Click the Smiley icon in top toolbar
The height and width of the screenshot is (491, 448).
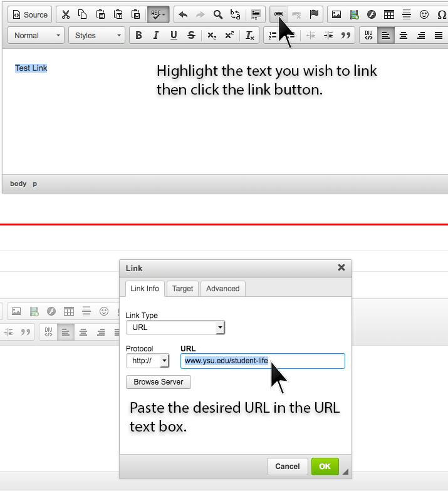[424, 14]
